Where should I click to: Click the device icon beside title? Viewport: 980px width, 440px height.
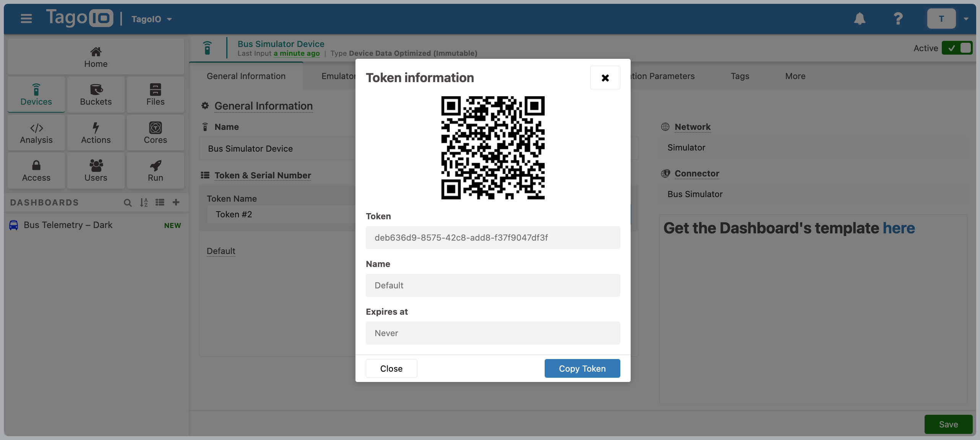click(x=207, y=48)
